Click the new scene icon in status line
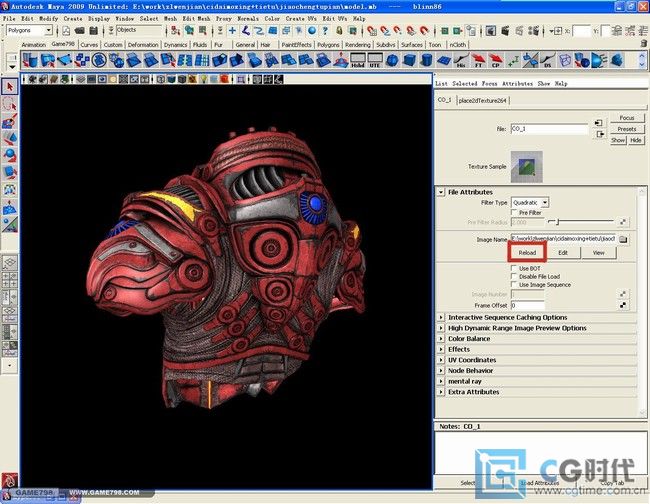The width and height of the screenshot is (650, 504). (66, 31)
